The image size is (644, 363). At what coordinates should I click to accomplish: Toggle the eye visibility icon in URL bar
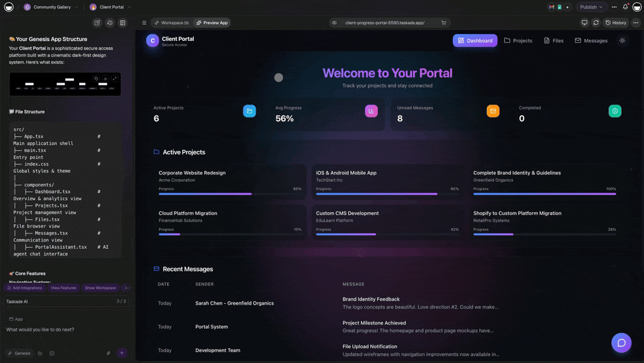[x=334, y=23]
